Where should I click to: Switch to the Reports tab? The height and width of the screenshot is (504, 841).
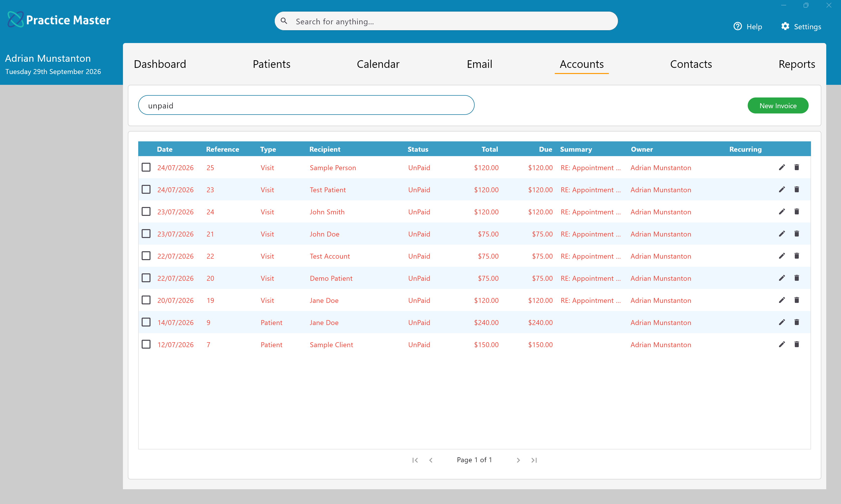pos(797,64)
